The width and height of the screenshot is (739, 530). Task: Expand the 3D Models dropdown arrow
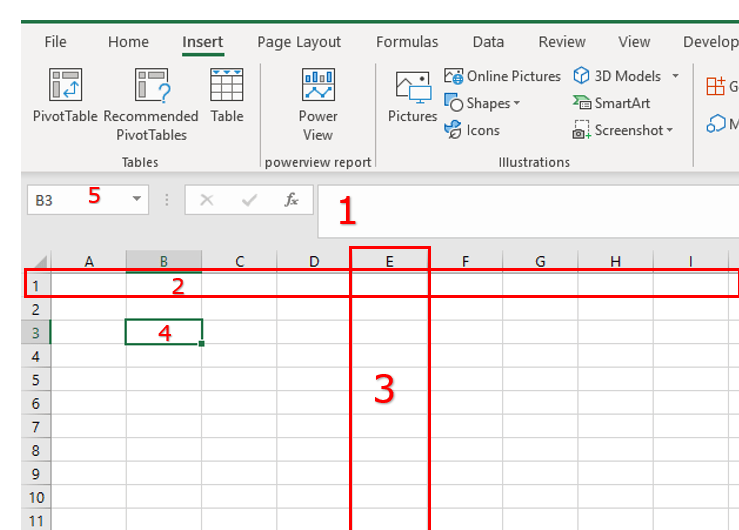675,76
